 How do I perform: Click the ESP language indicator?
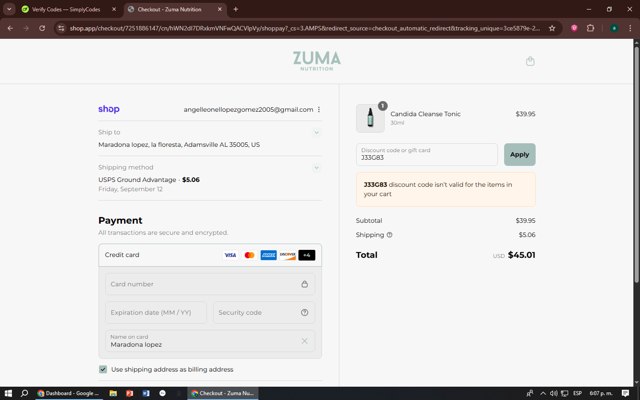[x=577, y=393]
